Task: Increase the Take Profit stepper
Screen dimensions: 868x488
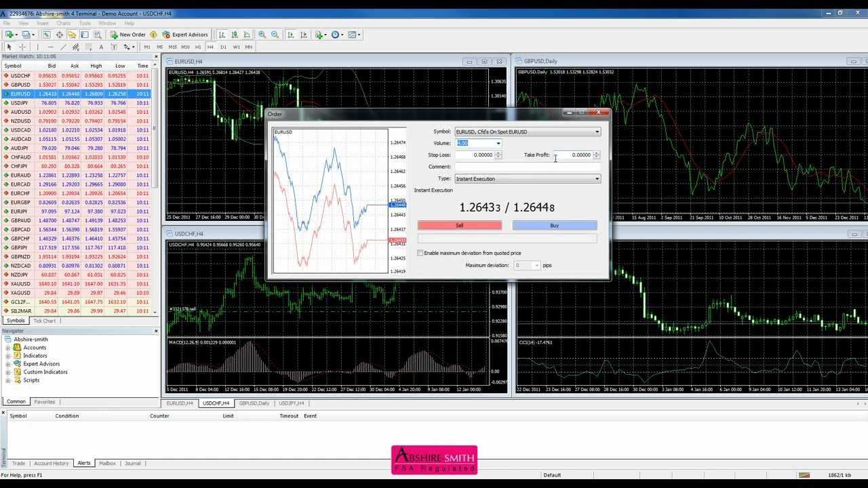Action: point(596,153)
